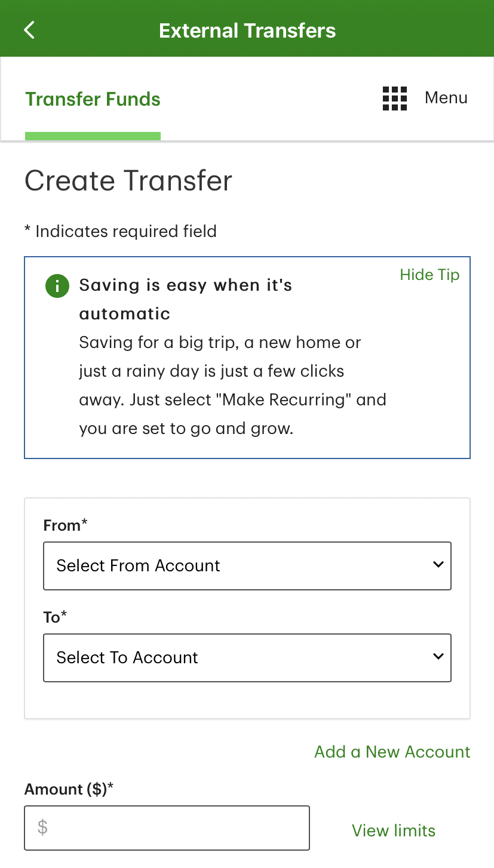Click inside the Amount input field
This screenshot has height=868, width=494.
167,827
